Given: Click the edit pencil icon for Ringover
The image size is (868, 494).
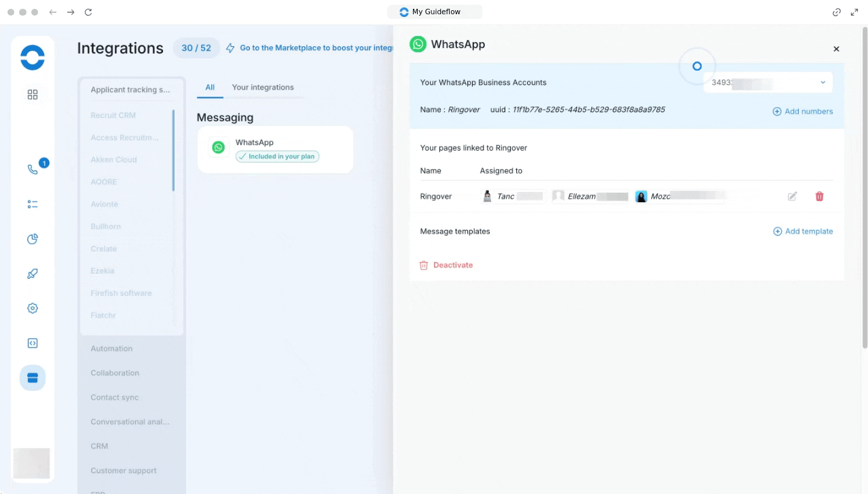Looking at the screenshot, I should 792,196.
